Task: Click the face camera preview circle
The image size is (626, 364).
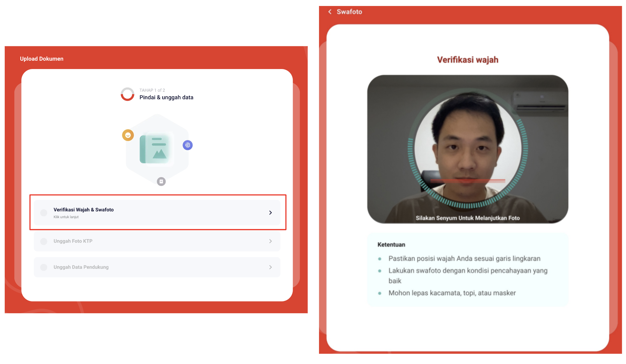Action: (x=468, y=148)
